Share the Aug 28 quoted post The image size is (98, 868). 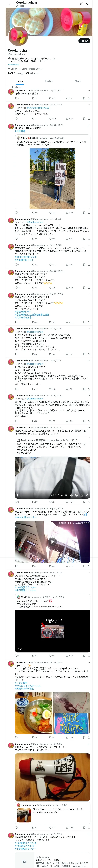point(89,213)
